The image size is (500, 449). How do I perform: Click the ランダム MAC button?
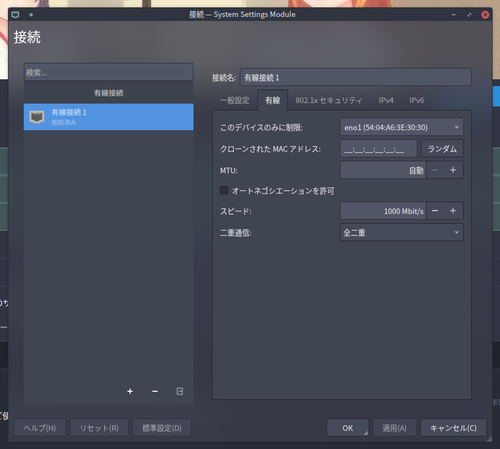(x=442, y=149)
